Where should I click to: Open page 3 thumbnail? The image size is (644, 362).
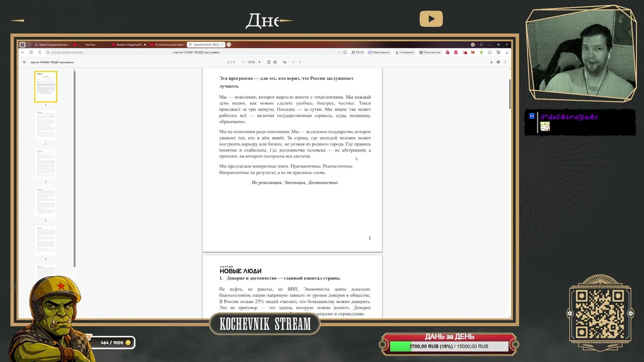click(46, 164)
